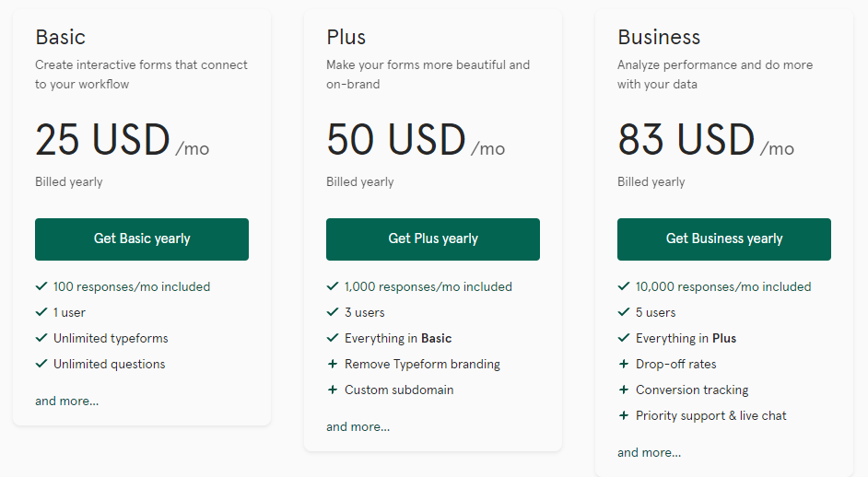Viewport: 868px width, 477px height.
Task: Click the plus icon next to Conversion tracking
Action: click(x=623, y=390)
